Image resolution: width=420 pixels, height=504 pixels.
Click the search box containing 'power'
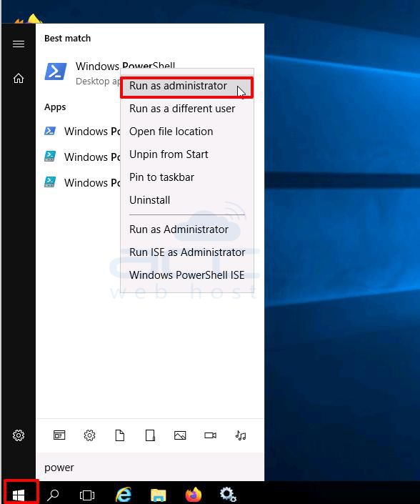tap(150, 467)
